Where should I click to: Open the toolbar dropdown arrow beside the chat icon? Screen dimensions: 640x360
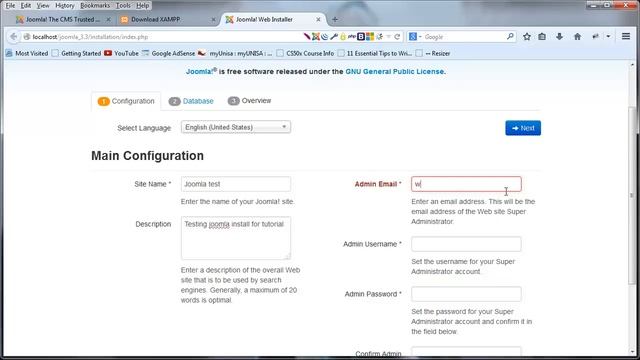pyautogui.click(x=608, y=37)
